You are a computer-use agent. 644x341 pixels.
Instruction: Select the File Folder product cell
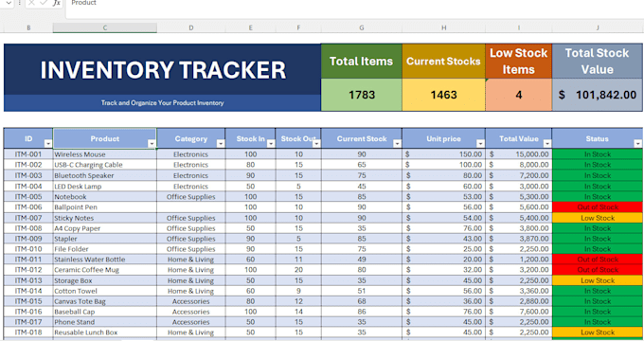pos(105,249)
